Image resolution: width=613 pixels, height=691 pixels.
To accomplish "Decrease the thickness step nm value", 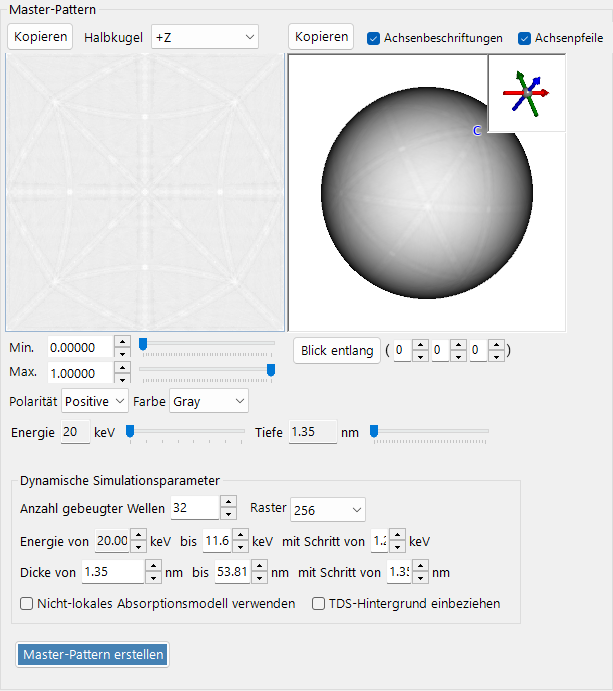I will (420, 578).
